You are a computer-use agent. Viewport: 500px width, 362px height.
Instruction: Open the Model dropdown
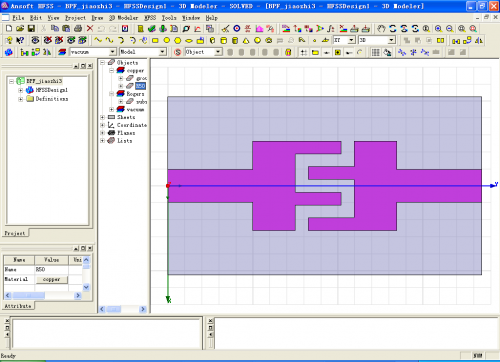coord(163,52)
